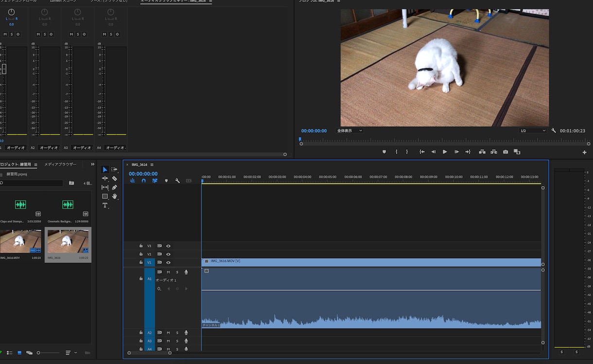Select the IMG_3616 timeline sequence tab

pyautogui.click(x=140, y=165)
